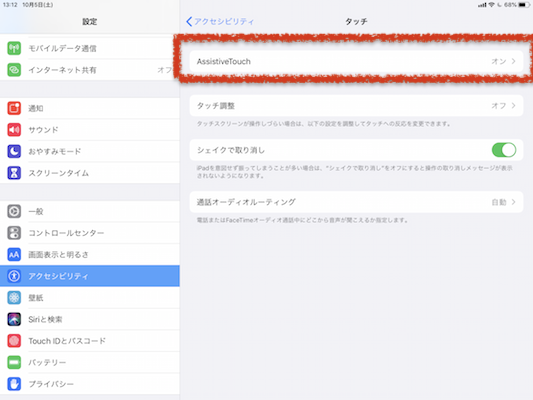This screenshot has width=533, height=400.
Task: Open コントロールセンター in the sidebar
Action: coord(66,233)
